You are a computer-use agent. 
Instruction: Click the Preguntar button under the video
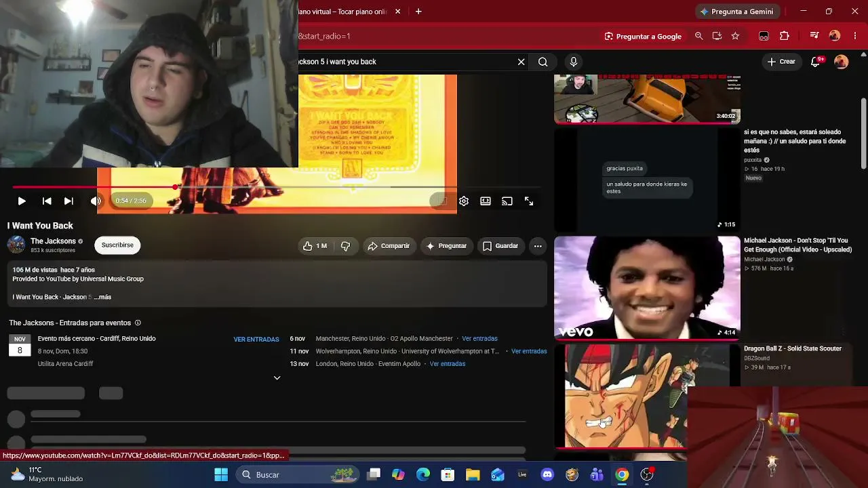tap(446, 246)
